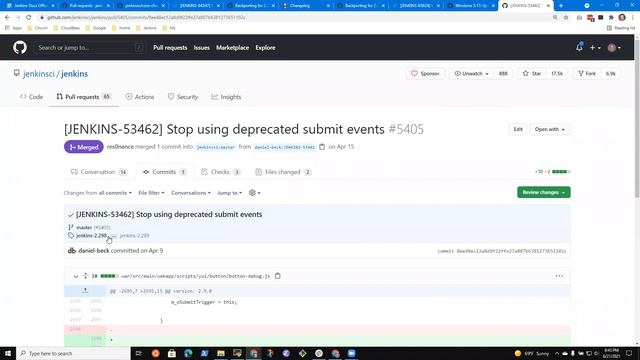
Task: Open Microsoft Edge from the taskbar
Action: click(188, 353)
